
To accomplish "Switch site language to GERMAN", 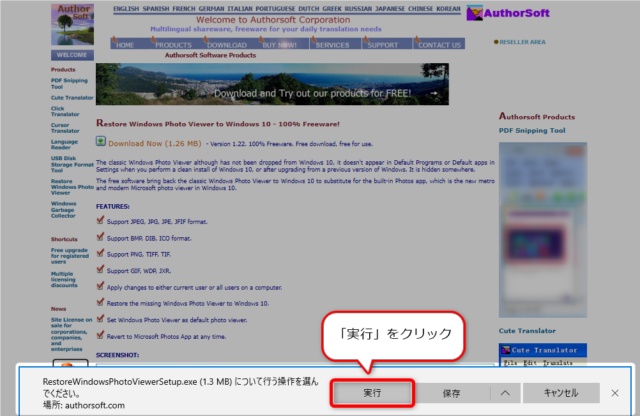I will pyautogui.click(x=211, y=9).
